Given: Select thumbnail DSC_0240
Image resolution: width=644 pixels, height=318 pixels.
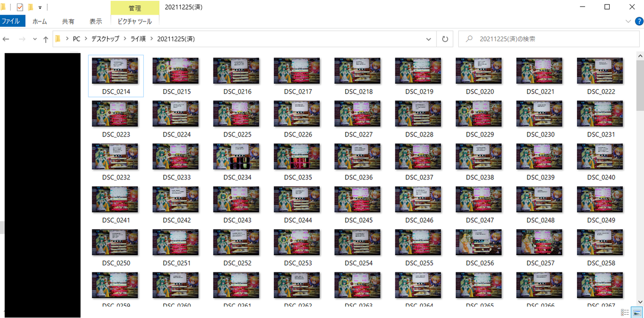Looking at the screenshot, I should [x=601, y=157].
